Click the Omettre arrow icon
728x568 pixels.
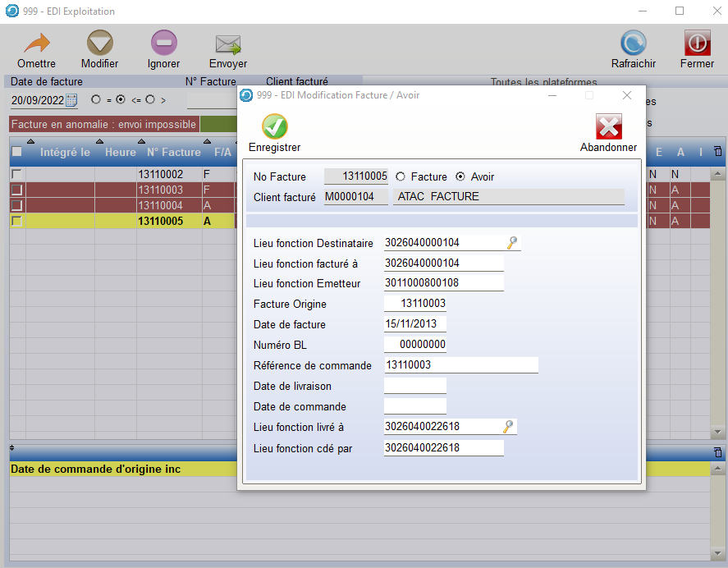36,44
